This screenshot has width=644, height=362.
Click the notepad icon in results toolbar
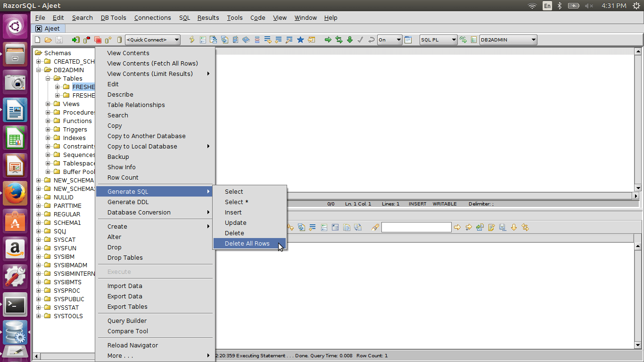(x=491, y=228)
